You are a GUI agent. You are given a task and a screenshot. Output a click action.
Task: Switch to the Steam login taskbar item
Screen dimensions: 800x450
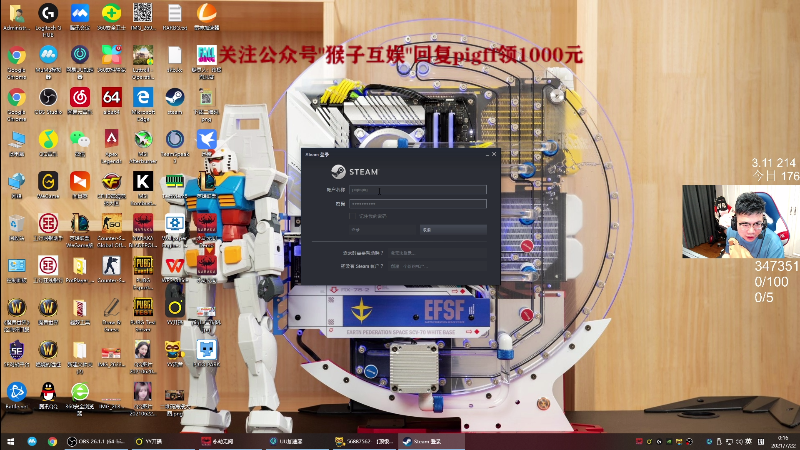[x=431, y=441]
